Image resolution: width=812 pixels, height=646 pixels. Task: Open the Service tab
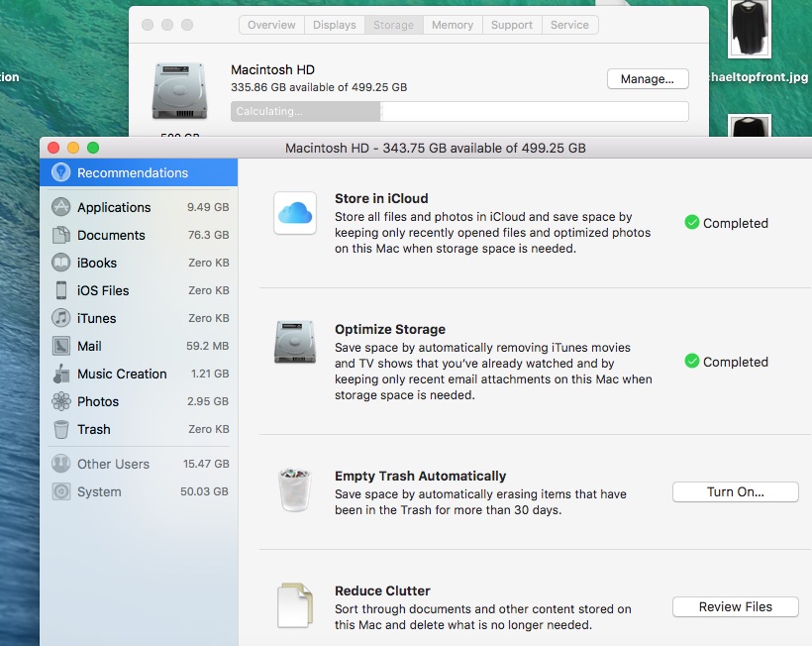569,25
